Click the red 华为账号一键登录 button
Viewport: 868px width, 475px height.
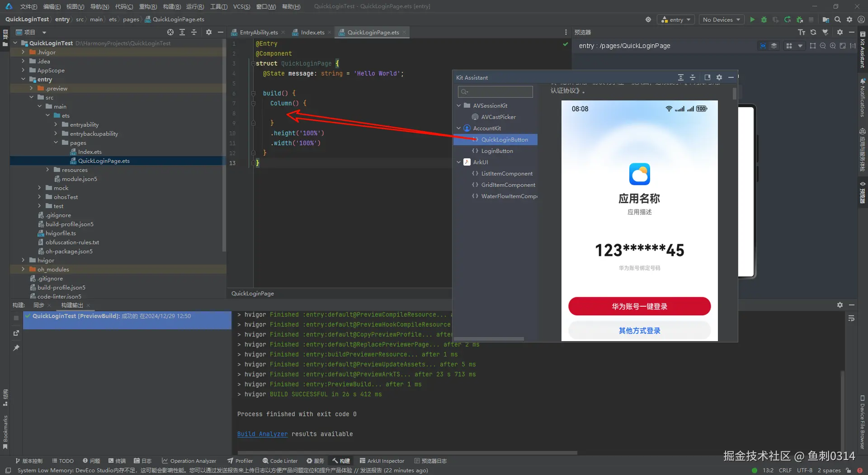point(639,306)
